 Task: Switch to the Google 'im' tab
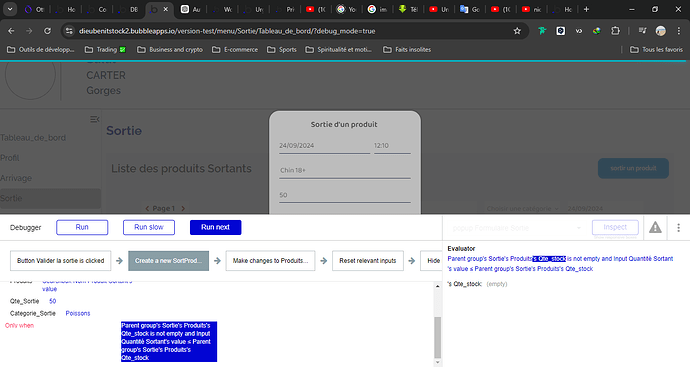tap(378, 9)
